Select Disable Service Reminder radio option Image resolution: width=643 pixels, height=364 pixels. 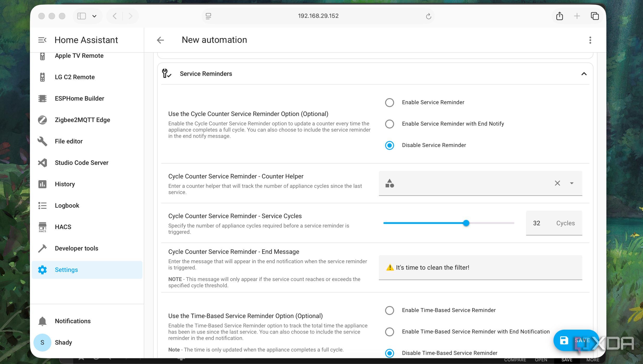click(x=389, y=145)
